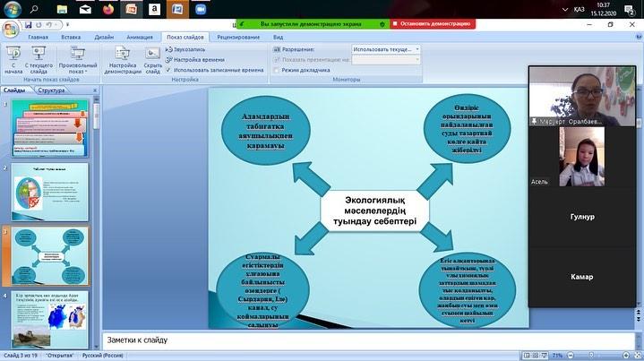The width and height of the screenshot is (644, 361).
Task: Open the Разрешение resolution dropdown
Action: click(385, 48)
